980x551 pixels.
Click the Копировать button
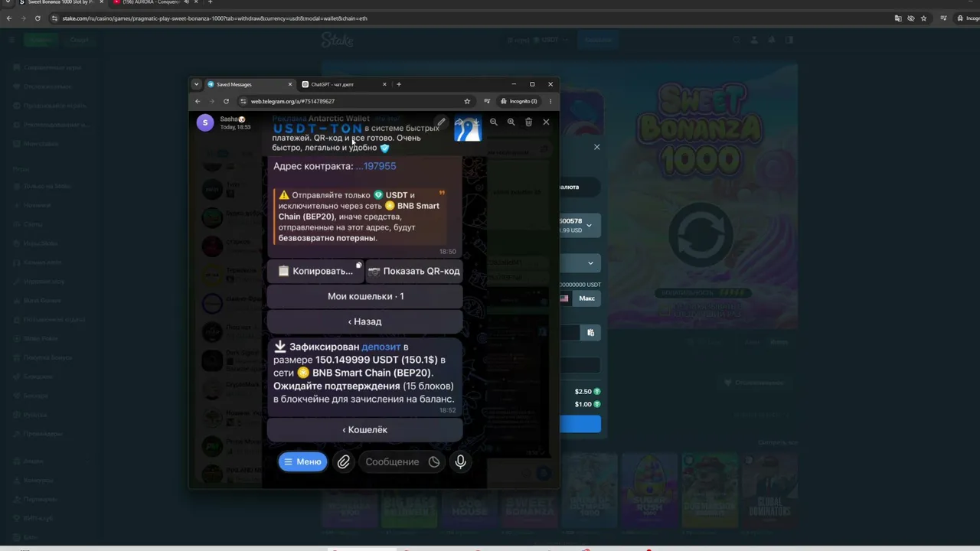tap(315, 271)
